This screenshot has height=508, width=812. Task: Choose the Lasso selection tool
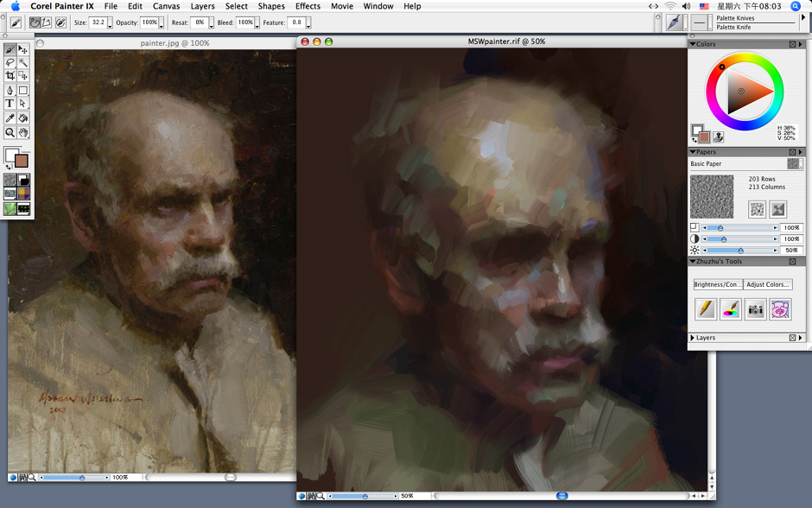point(10,63)
